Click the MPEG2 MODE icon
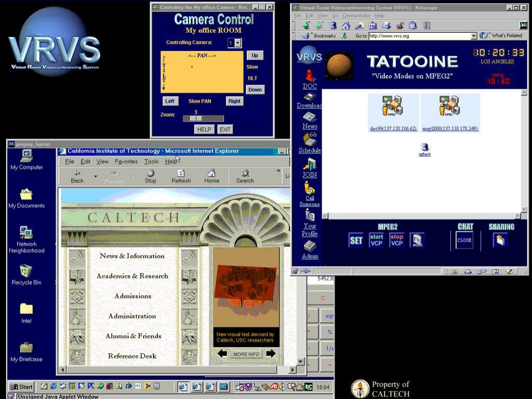 click(417, 240)
